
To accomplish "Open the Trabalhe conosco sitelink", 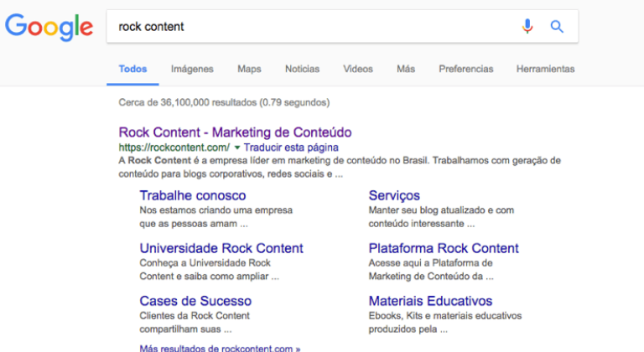I will point(194,195).
